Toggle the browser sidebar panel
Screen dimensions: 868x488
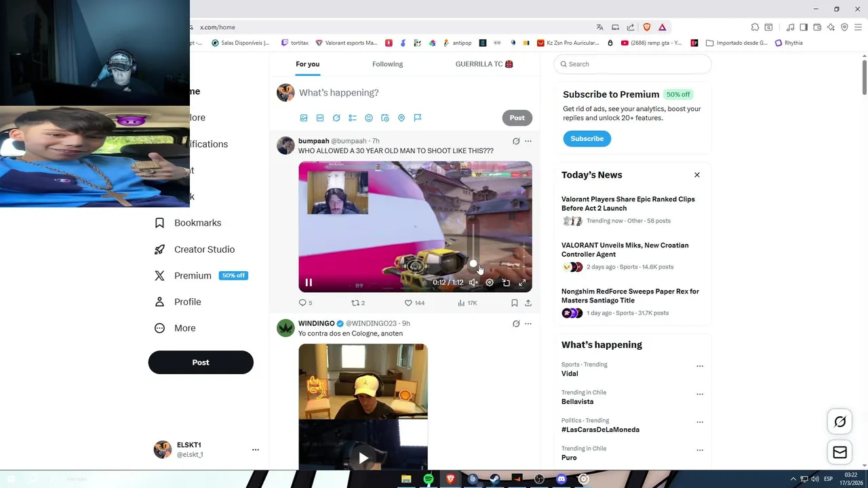[x=804, y=27]
